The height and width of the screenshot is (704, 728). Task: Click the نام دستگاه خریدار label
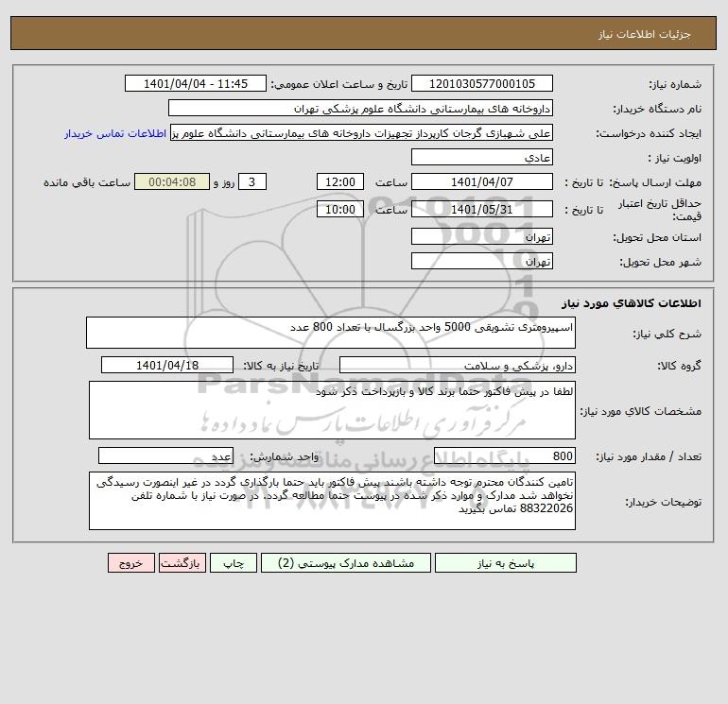coord(657,109)
